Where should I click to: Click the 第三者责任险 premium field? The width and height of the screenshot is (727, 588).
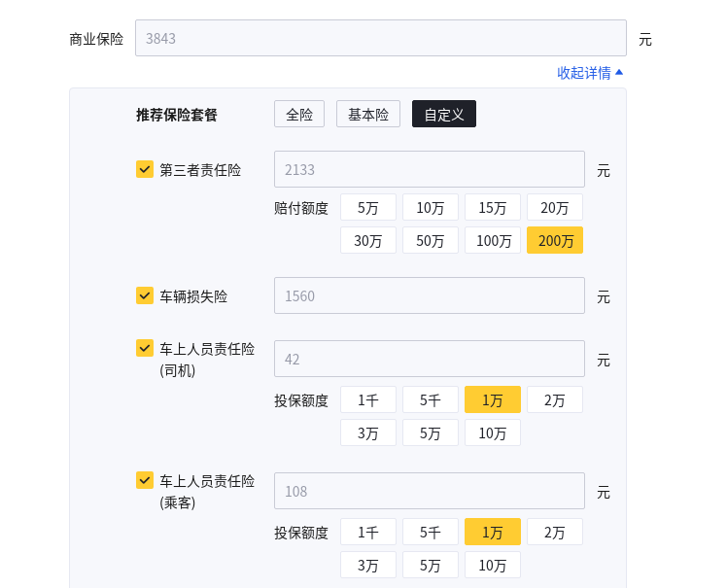point(429,169)
